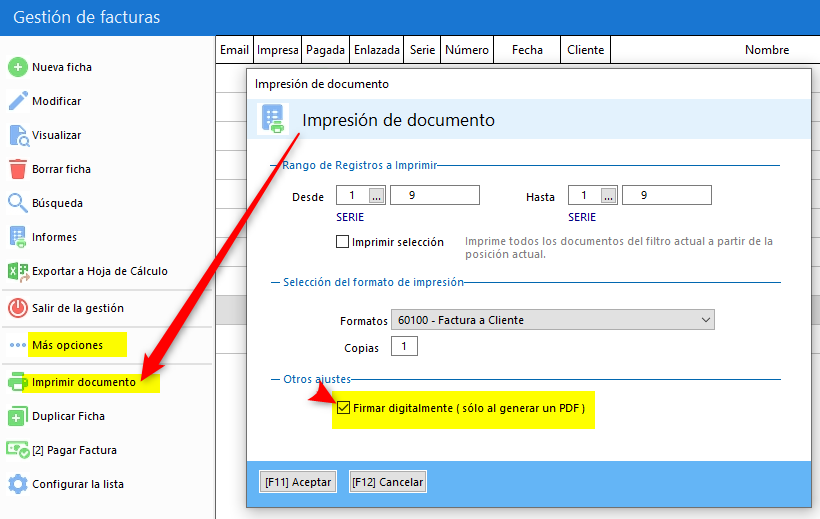Open Informes option
Screen dimensions: 820x519
click(x=54, y=237)
